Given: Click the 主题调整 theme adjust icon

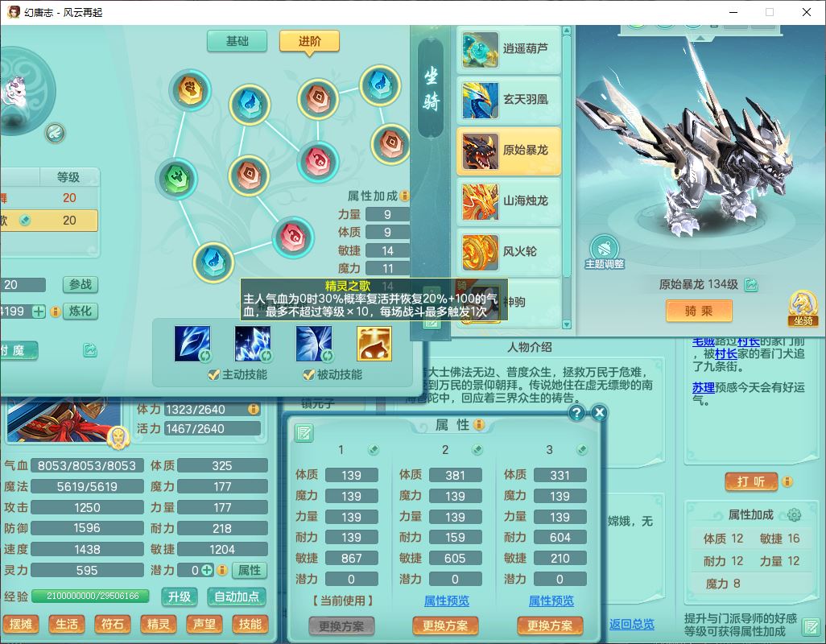Looking at the screenshot, I should (604, 249).
